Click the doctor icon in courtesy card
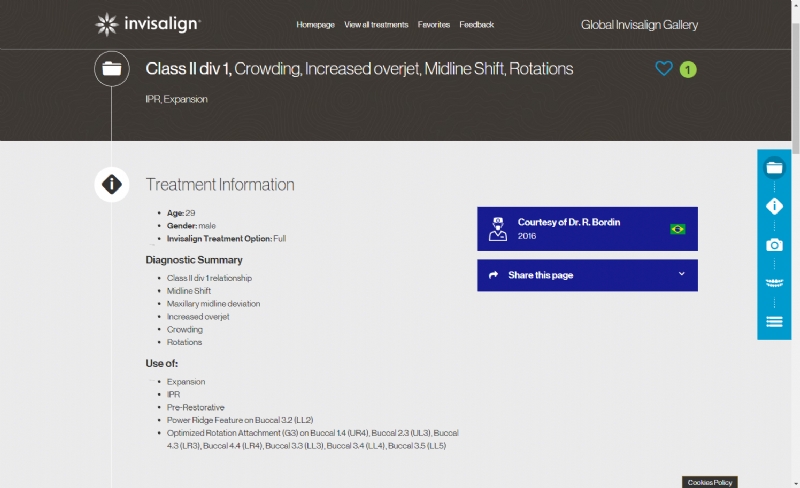800x488 pixels. pos(497,229)
